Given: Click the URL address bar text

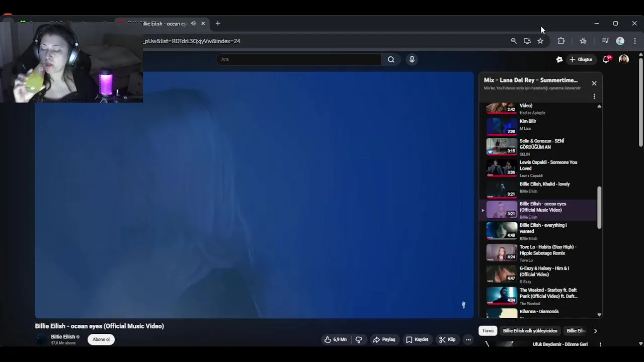Looking at the screenshot, I should (192, 41).
